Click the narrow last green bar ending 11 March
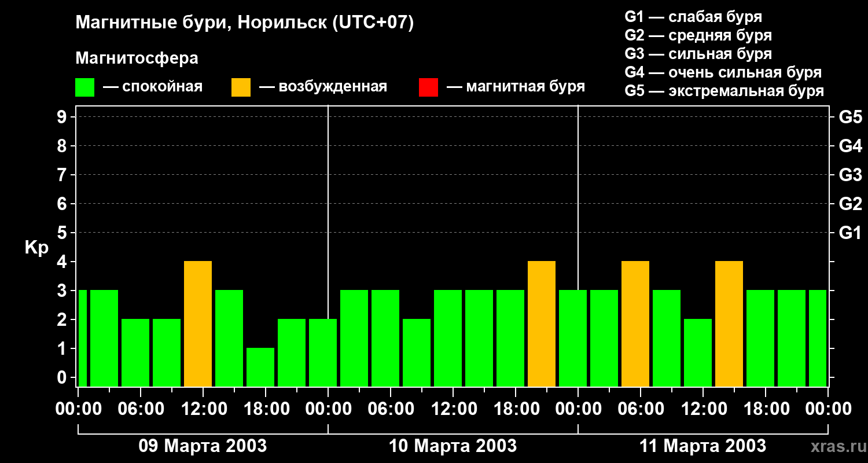 [x=818, y=339]
